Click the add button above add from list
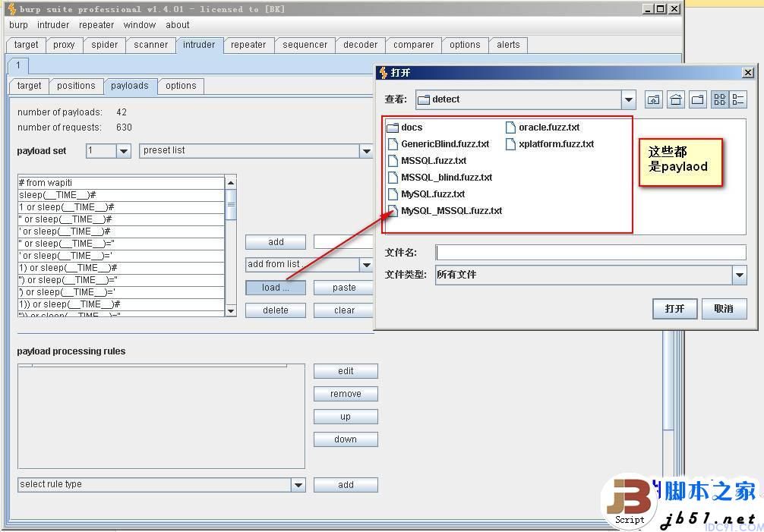The image size is (764, 532). click(275, 242)
